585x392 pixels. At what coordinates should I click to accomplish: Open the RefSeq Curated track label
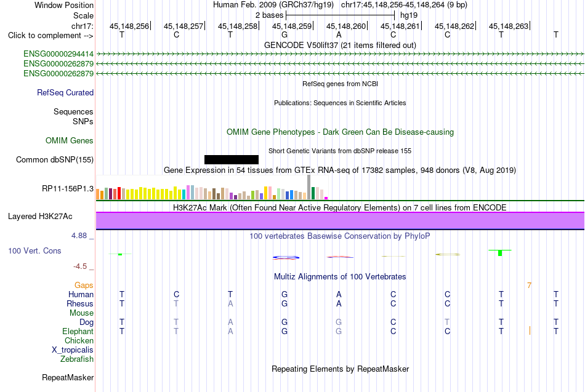65,92
